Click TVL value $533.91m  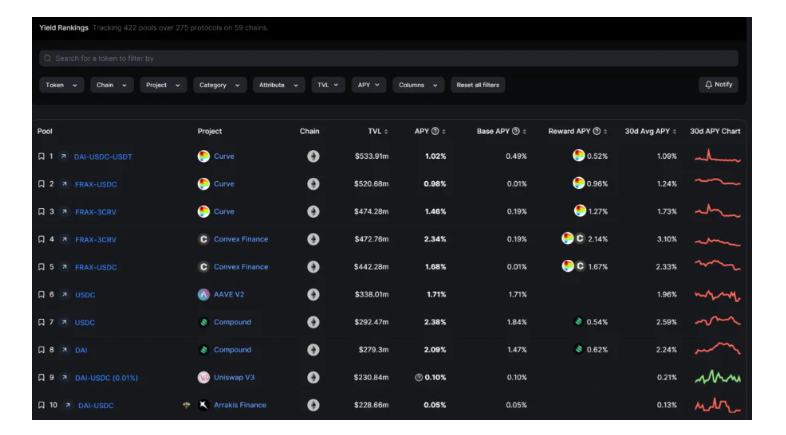pyautogui.click(x=371, y=156)
